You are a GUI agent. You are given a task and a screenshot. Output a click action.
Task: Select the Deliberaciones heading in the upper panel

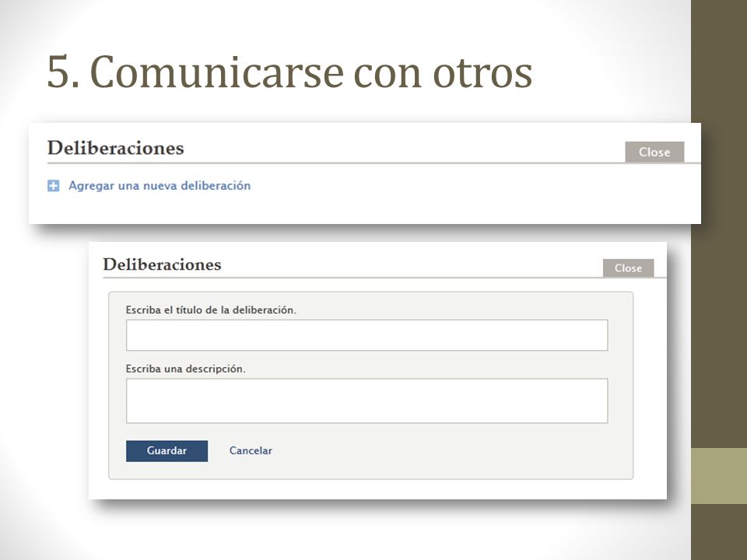click(116, 148)
